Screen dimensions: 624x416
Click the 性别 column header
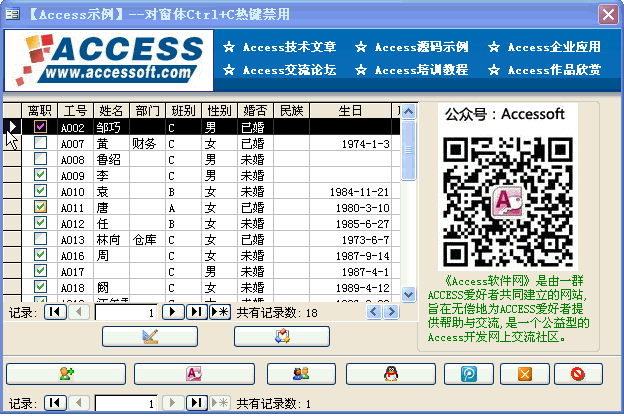point(220,111)
